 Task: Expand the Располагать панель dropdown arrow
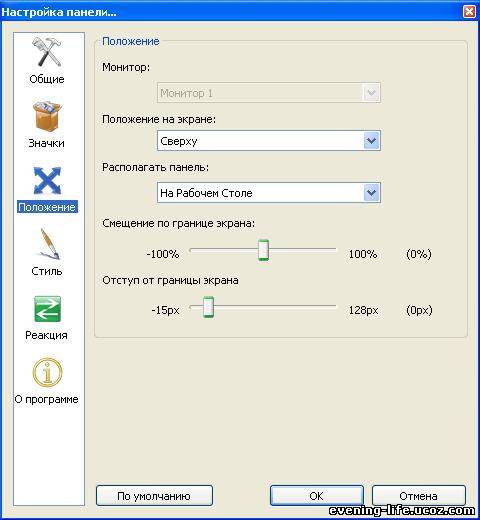pyautogui.click(x=371, y=193)
